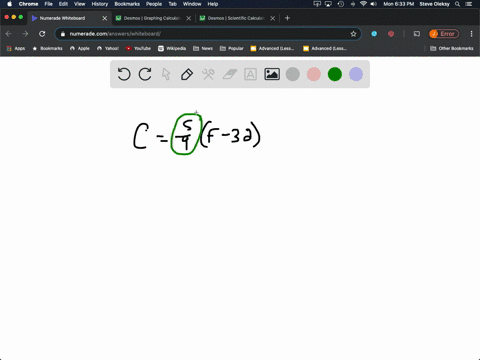Image resolution: width=480 pixels, height=360 pixels.
Task: Select the pointer selection tool
Action: (x=166, y=74)
